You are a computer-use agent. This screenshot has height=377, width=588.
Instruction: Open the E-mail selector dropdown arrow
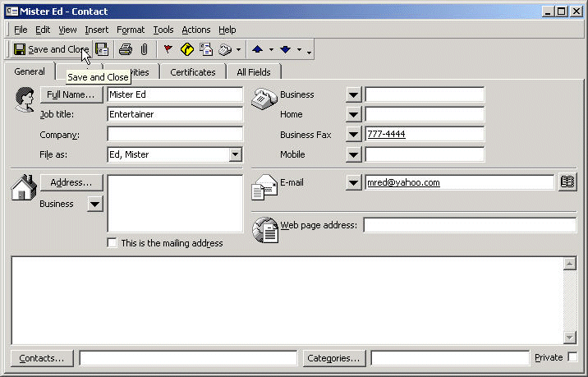353,182
